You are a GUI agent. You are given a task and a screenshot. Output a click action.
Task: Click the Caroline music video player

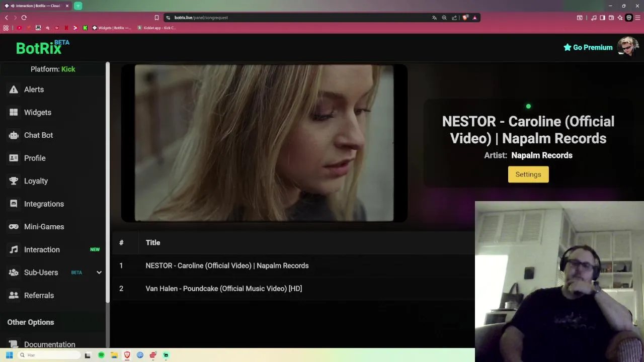coord(264,143)
